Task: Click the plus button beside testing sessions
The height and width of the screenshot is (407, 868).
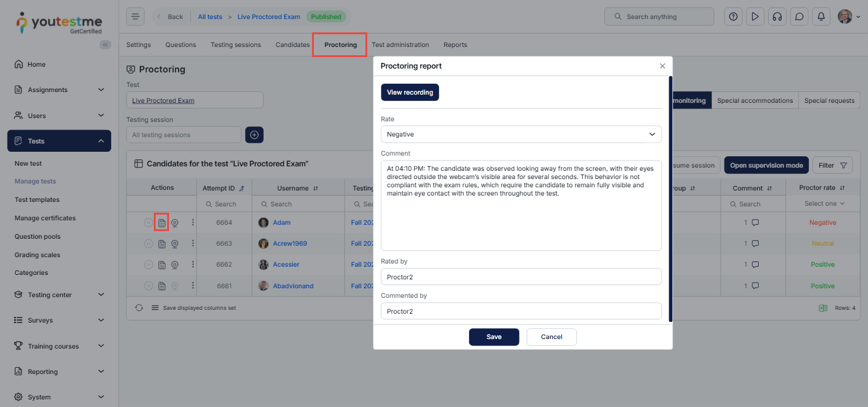Action: click(254, 135)
